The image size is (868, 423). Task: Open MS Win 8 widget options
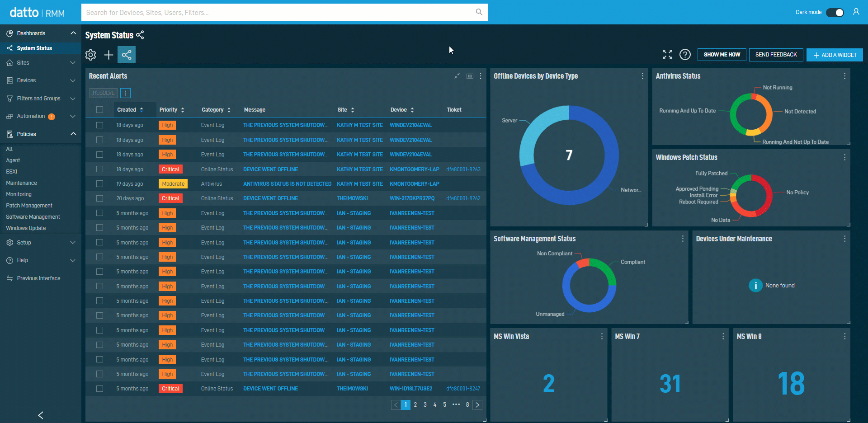click(x=844, y=336)
